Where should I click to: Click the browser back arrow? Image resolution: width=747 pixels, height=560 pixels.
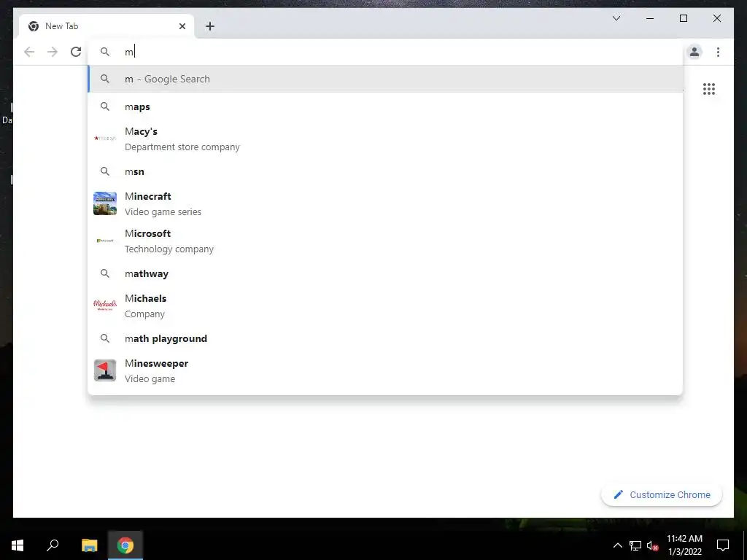29,52
